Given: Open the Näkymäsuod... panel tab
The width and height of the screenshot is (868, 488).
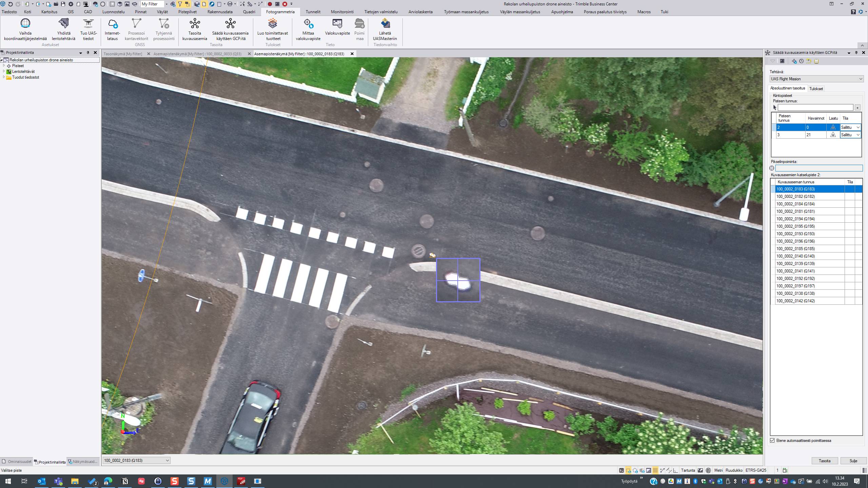Looking at the screenshot, I should click(83, 462).
